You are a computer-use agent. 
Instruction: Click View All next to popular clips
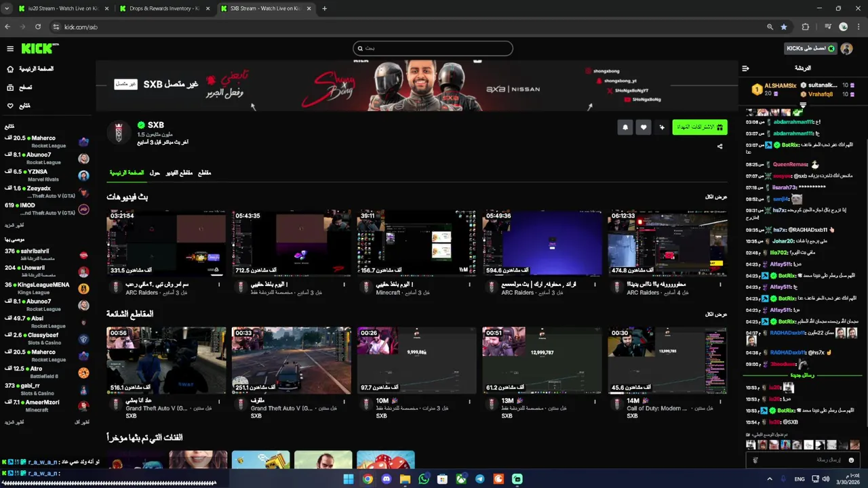click(x=716, y=314)
